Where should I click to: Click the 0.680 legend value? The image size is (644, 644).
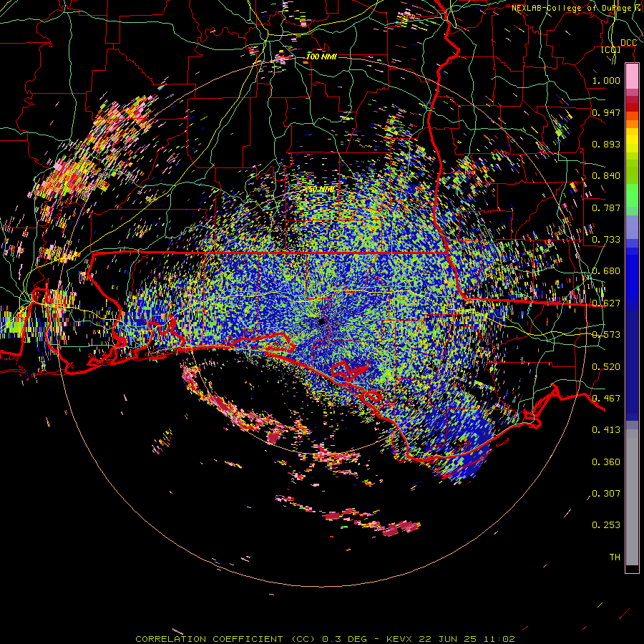coord(606,271)
